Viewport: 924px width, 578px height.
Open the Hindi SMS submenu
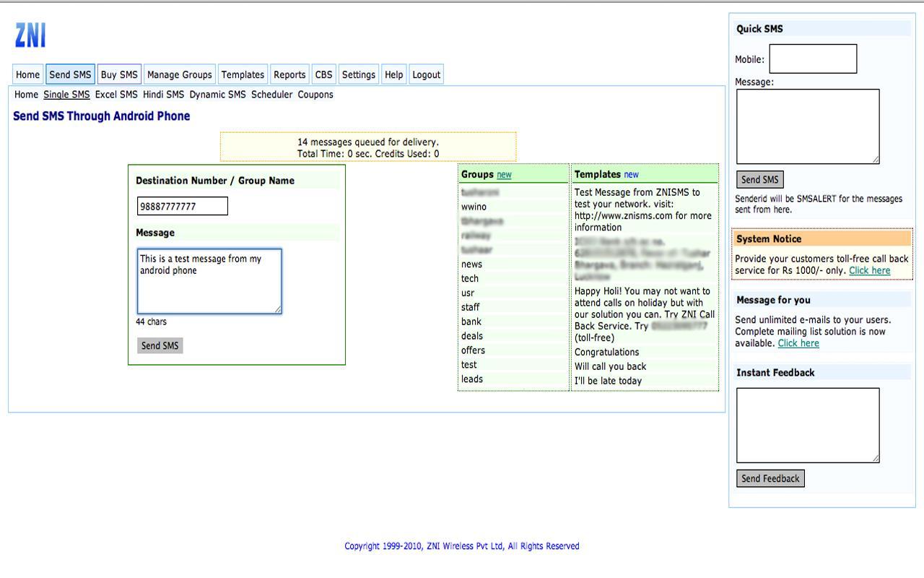click(163, 95)
